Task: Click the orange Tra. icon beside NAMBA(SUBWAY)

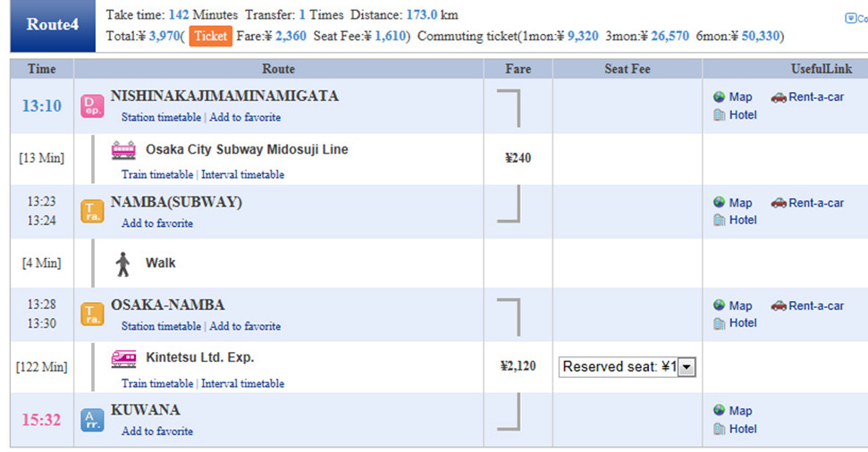Action: 92,212
